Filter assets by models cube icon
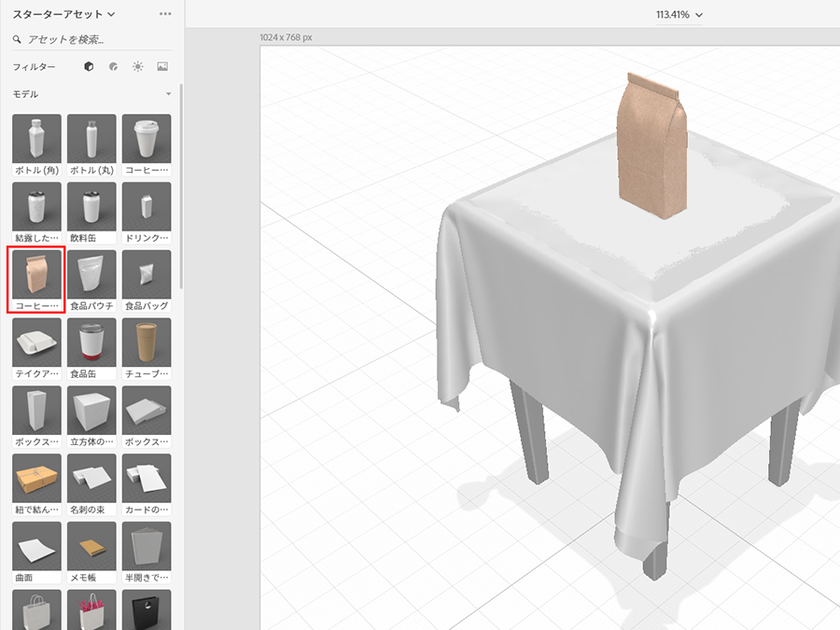 (89, 67)
